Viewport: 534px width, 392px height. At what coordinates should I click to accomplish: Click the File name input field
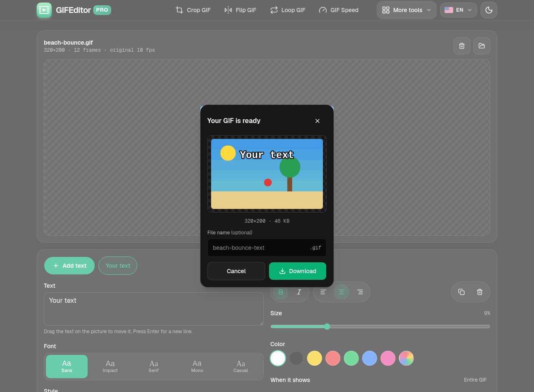[x=267, y=248]
